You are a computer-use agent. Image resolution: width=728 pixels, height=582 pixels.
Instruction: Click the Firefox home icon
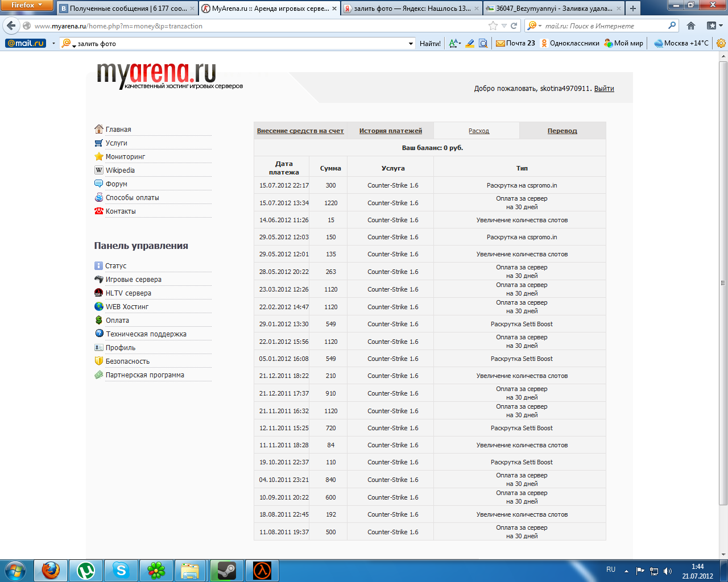(691, 26)
